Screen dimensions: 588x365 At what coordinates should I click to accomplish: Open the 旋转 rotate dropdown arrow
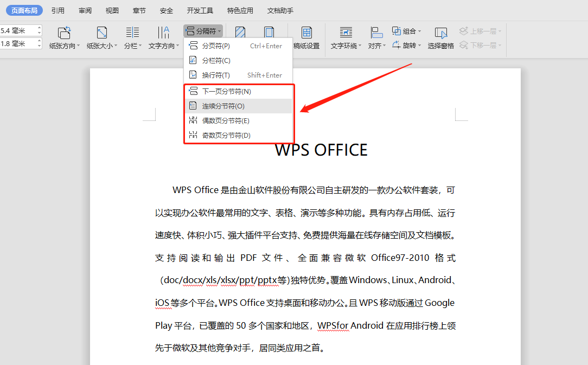pyautogui.click(x=420, y=46)
